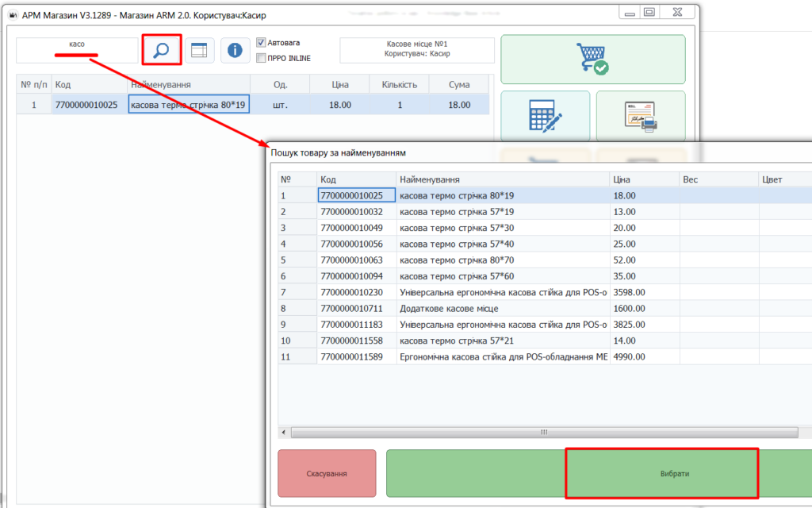Screen dimensions: 812x508
Task: Click 'шт.' unit cell in receipt row
Action: tap(280, 105)
